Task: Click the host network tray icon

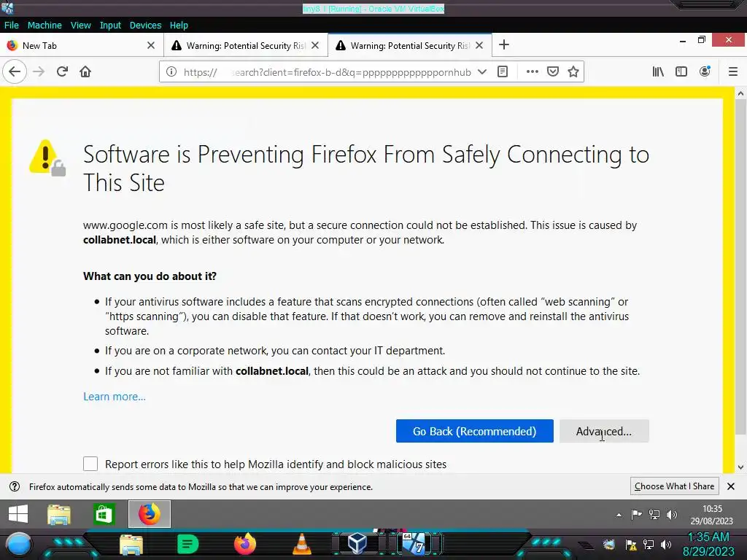Action: click(649, 545)
